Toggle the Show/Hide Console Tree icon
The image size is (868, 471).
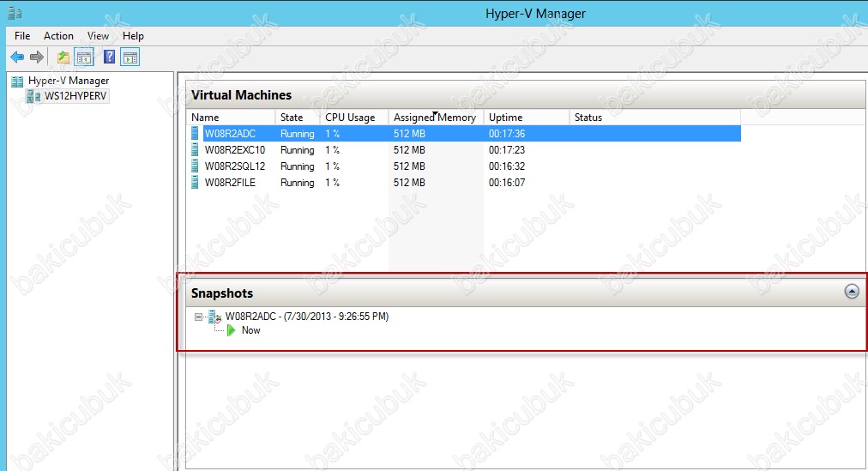(84, 57)
